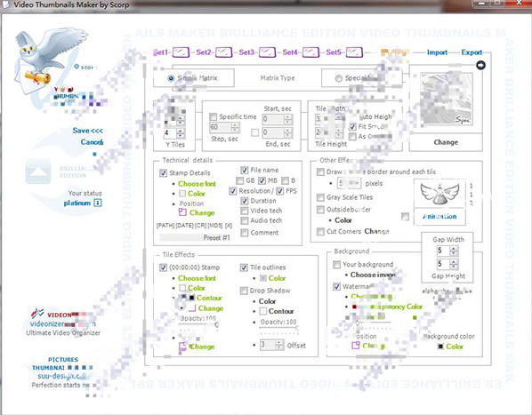Click the Y Tiles spinner arrows
Image resolution: width=532 pixels, height=415 pixels.
[x=181, y=133]
